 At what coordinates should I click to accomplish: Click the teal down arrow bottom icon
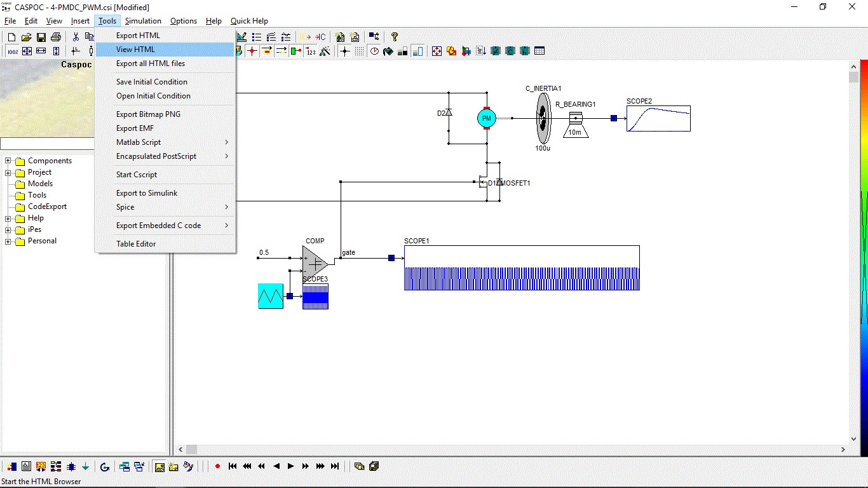pos(85,466)
